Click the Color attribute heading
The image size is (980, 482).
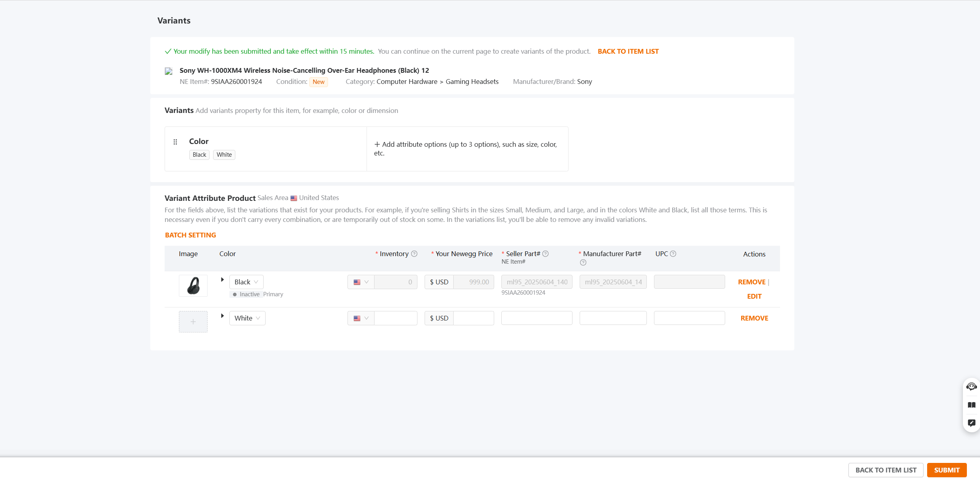[x=199, y=141]
